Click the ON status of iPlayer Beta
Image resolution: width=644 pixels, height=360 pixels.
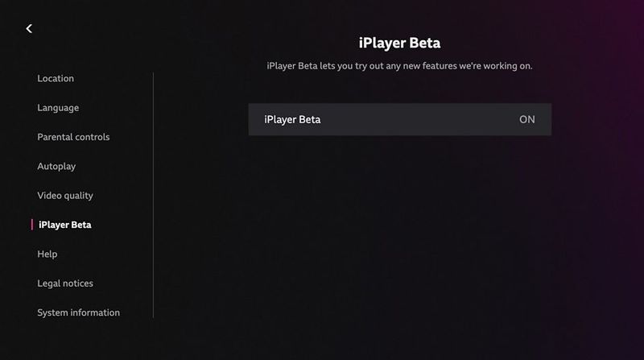(x=526, y=119)
